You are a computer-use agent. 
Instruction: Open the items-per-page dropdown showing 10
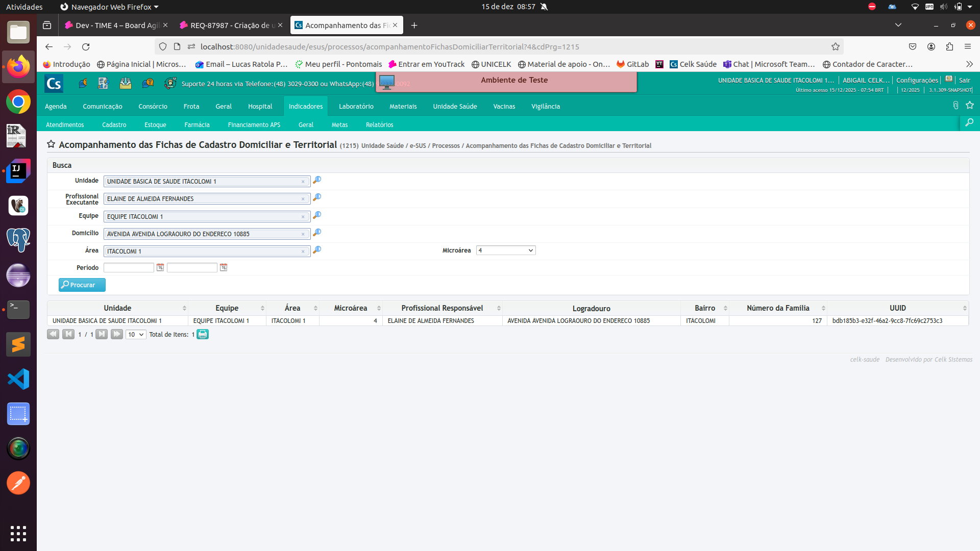[x=136, y=335]
